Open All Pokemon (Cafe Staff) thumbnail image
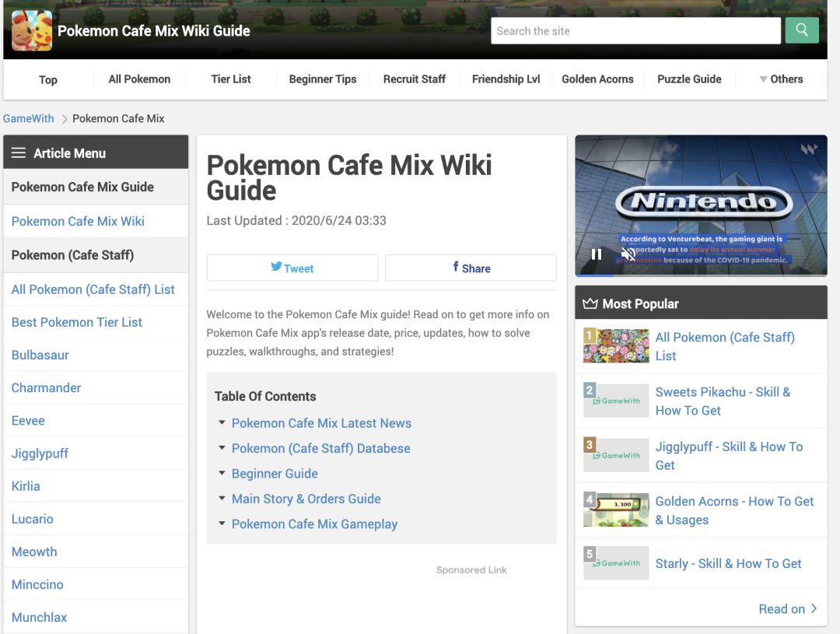Viewport: 840px width, 634px height. [x=616, y=346]
